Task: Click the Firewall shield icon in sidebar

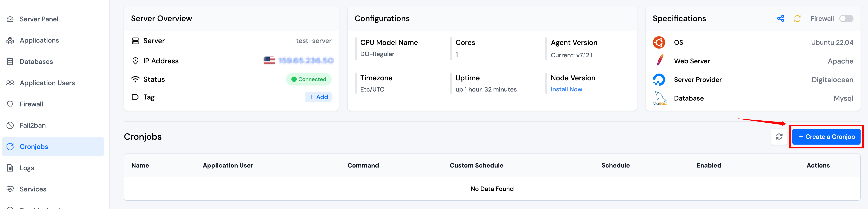Action: click(x=10, y=104)
